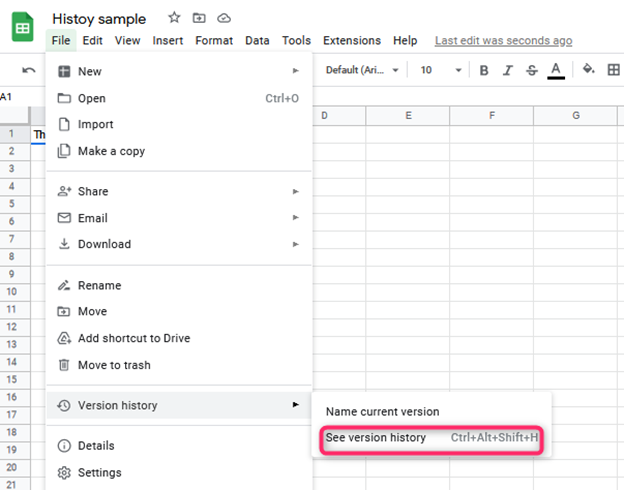
Task: Click the move to folder icon
Action: point(199,18)
